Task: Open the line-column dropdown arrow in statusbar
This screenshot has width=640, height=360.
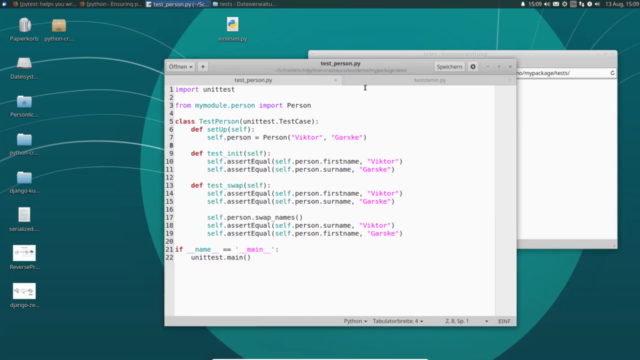Action: click(486, 321)
